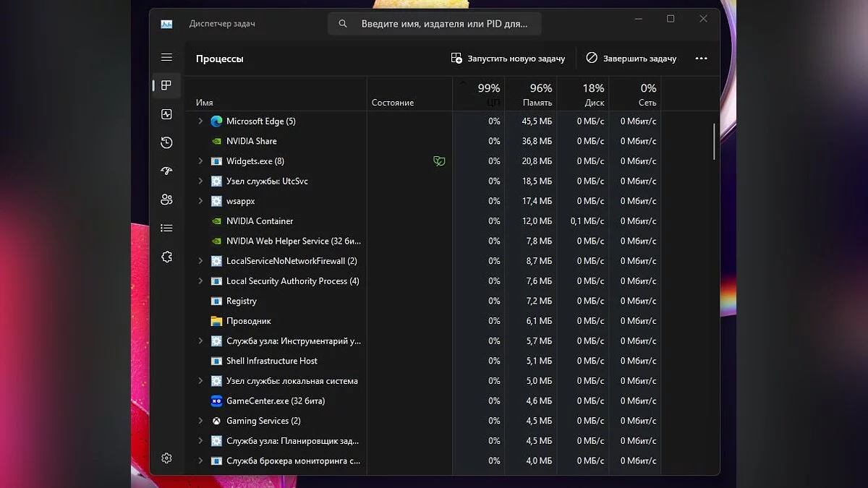Open the Performance page in sidebar
The width and height of the screenshot is (868, 488).
point(166,114)
